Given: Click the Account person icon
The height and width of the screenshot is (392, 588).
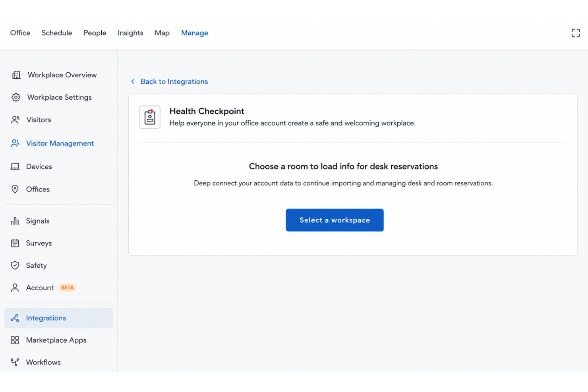Looking at the screenshot, I should (x=15, y=288).
